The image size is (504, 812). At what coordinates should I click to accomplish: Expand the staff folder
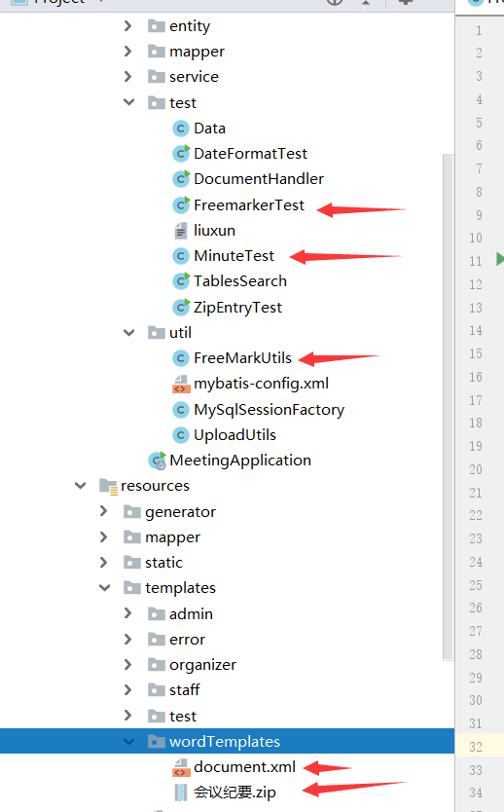coord(127,689)
